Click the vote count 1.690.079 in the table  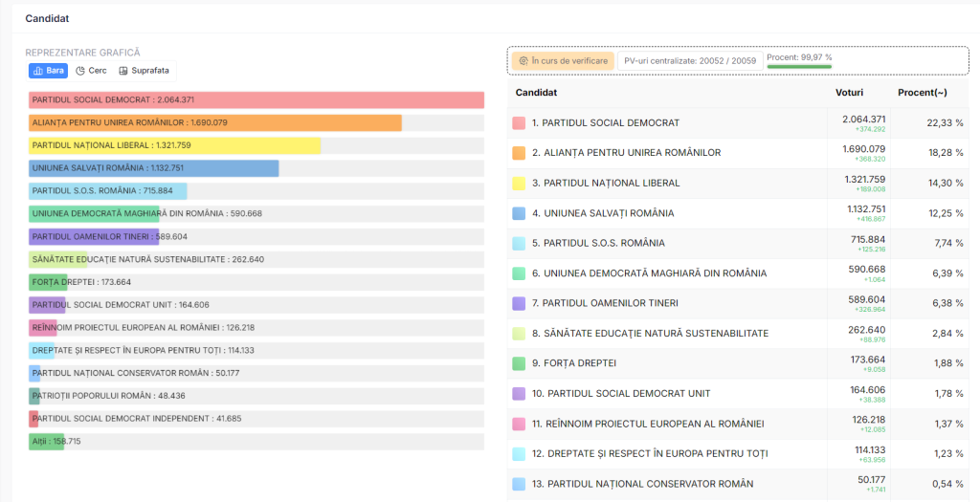coord(864,149)
